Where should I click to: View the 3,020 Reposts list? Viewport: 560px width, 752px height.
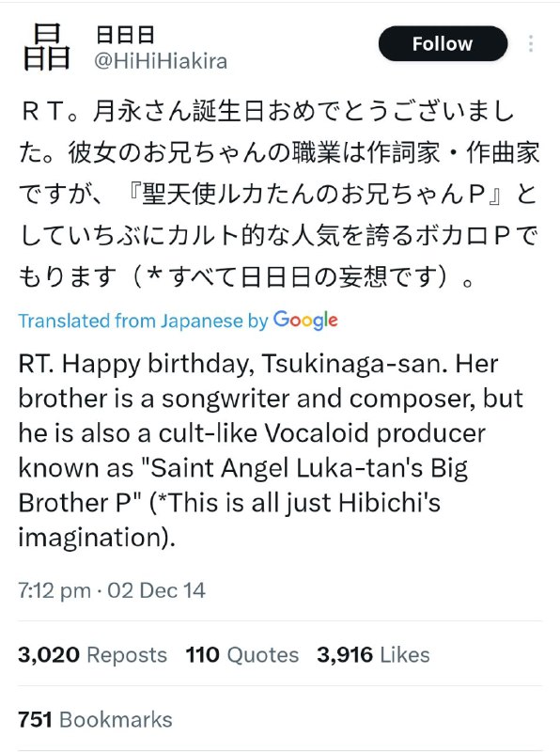coord(92,654)
